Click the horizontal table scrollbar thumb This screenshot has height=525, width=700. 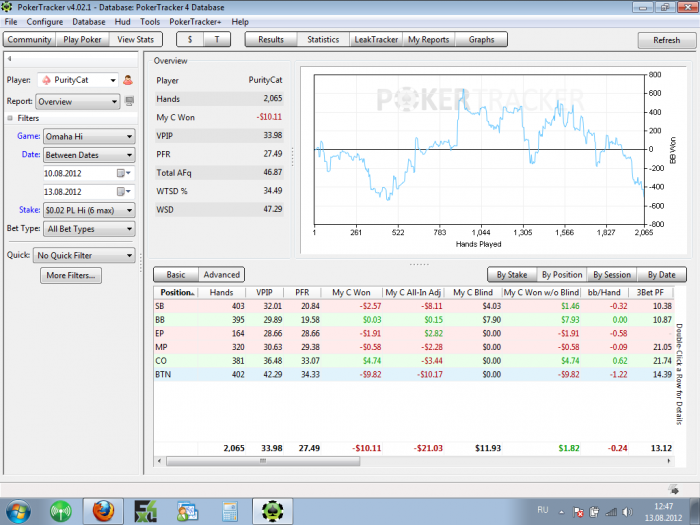pos(263,461)
